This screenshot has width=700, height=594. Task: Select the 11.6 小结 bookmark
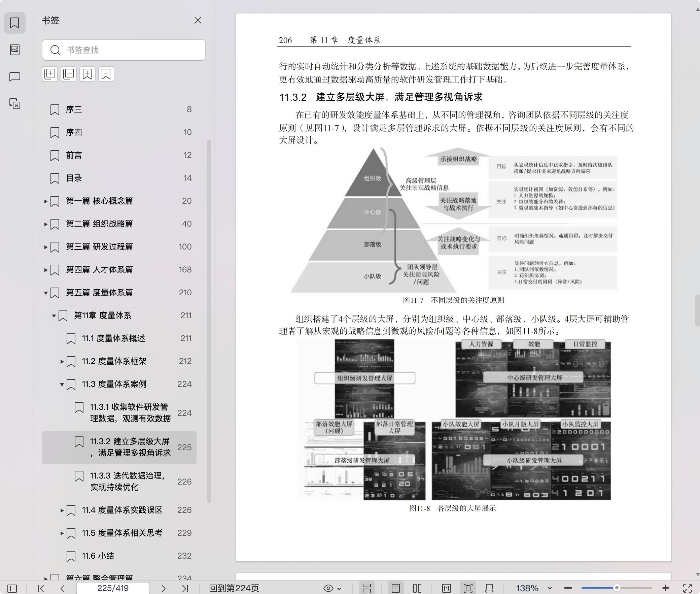[98, 556]
